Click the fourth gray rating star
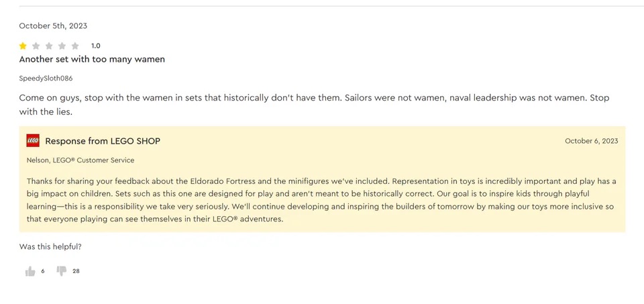This screenshot has height=304, width=644. click(62, 46)
